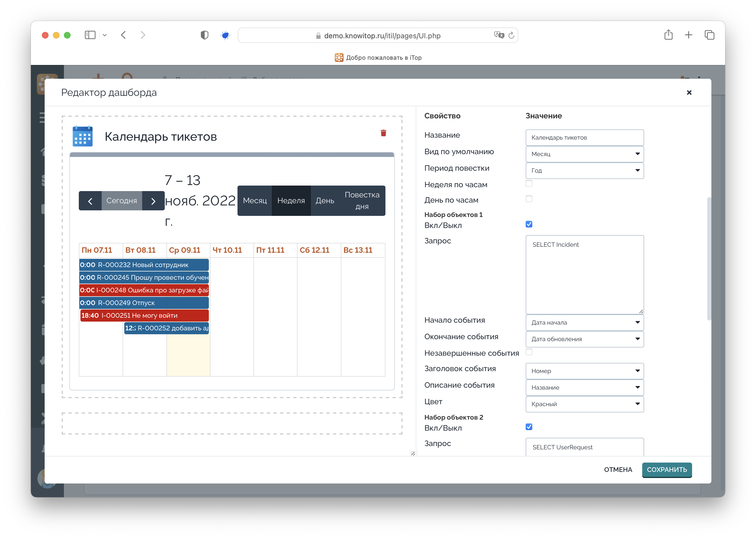Switch calendar to 'День' view
The width and height of the screenshot is (756, 538).
pyautogui.click(x=325, y=201)
